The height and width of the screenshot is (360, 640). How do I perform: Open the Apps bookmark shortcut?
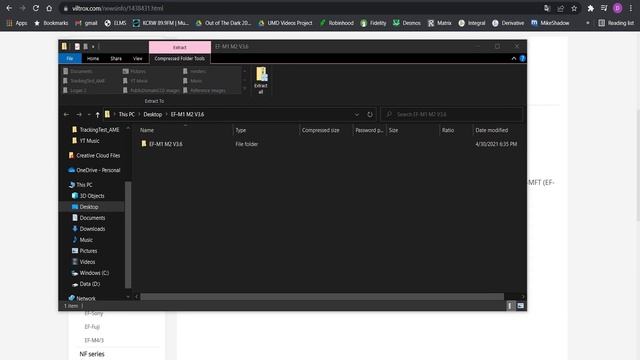(x=16, y=23)
